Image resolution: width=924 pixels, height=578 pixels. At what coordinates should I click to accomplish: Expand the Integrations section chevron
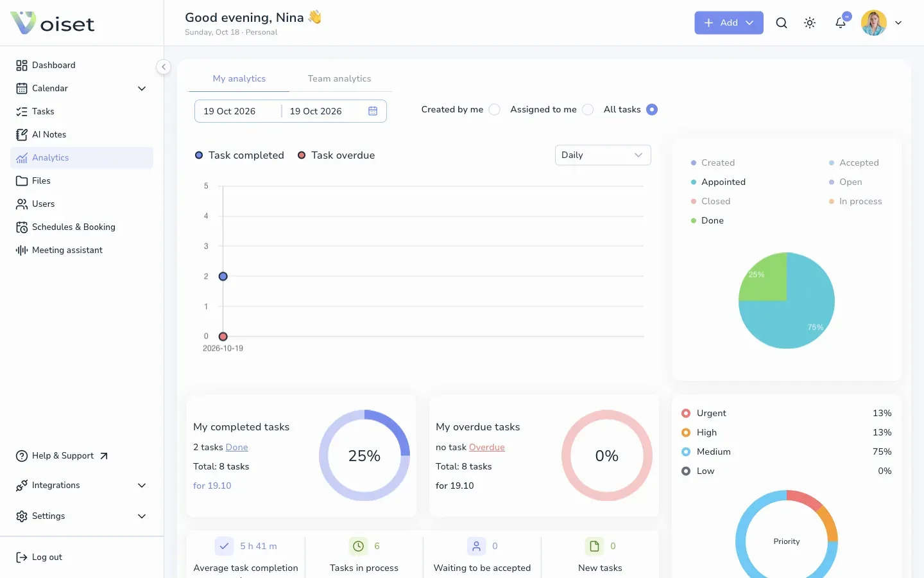coord(142,486)
